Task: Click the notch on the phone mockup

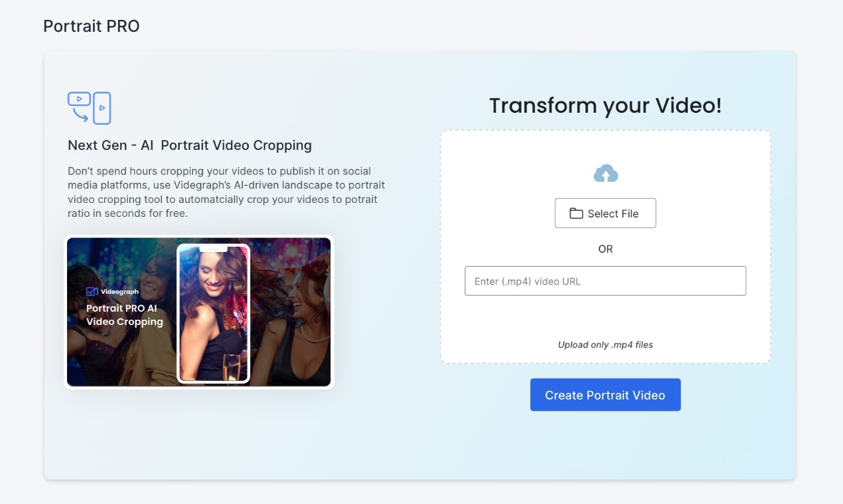Action: coord(213,249)
